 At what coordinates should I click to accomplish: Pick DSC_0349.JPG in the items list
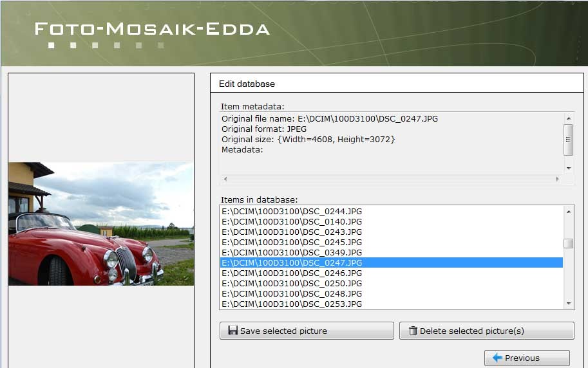(x=292, y=252)
